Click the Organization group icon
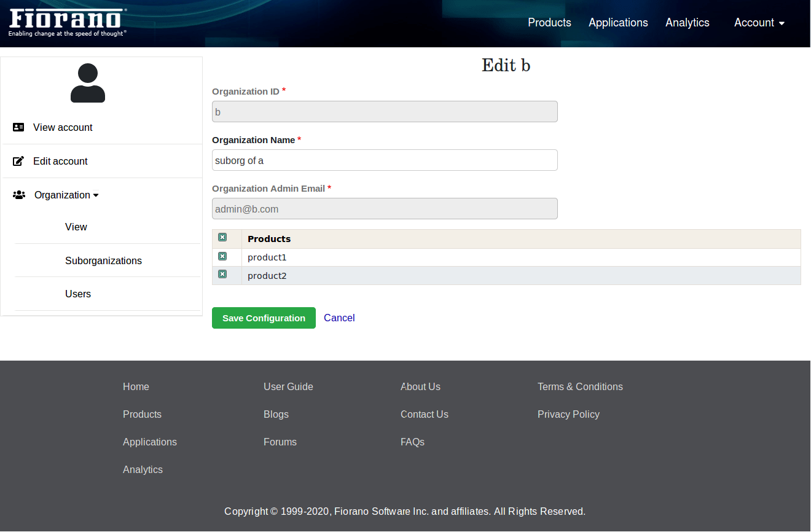 19,195
